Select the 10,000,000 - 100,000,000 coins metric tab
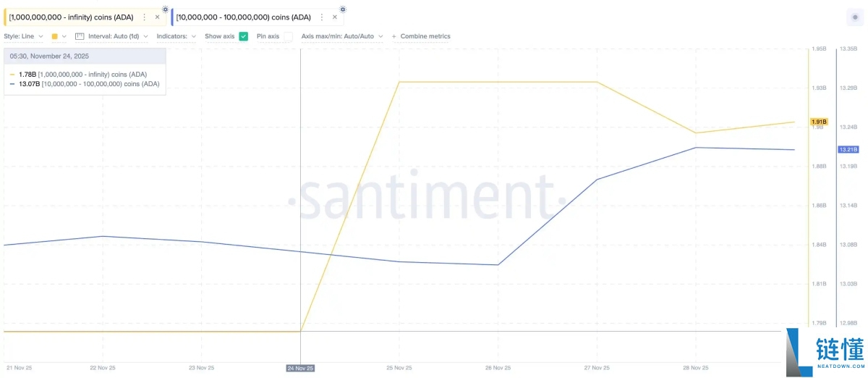 tap(243, 17)
